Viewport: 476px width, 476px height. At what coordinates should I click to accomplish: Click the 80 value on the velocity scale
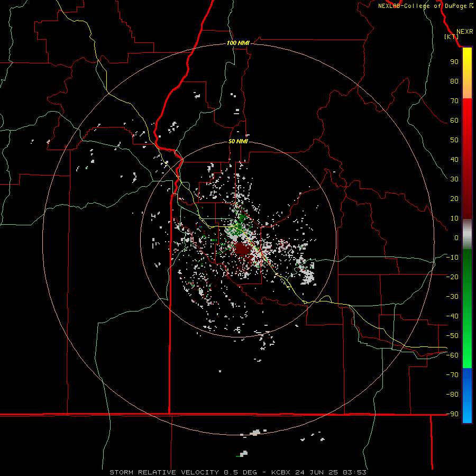pyautogui.click(x=454, y=81)
